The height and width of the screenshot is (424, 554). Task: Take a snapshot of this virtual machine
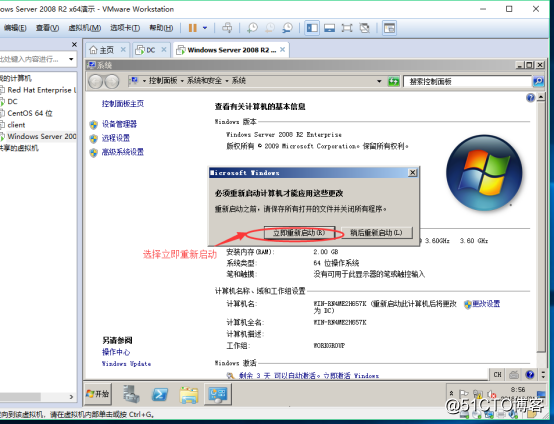point(252,28)
